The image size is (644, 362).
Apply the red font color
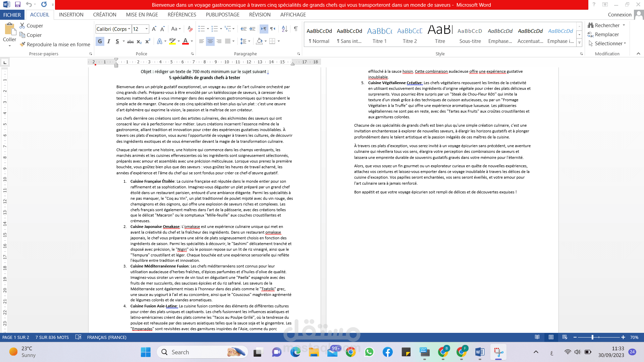tap(185, 41)
